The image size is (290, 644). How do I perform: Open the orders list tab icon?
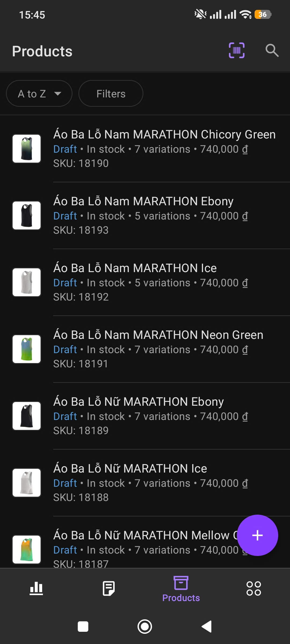pyautogui.click(x=109, y=588)
